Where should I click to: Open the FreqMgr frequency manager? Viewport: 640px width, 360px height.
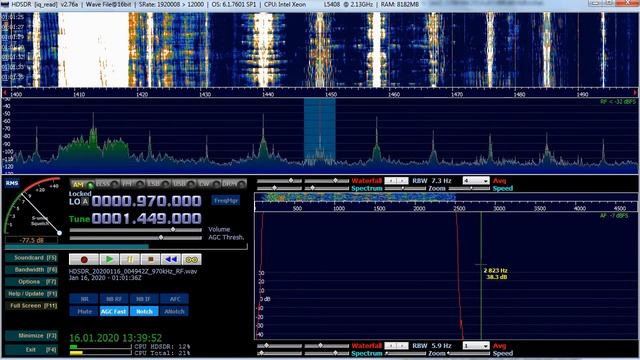click(226, 200)
